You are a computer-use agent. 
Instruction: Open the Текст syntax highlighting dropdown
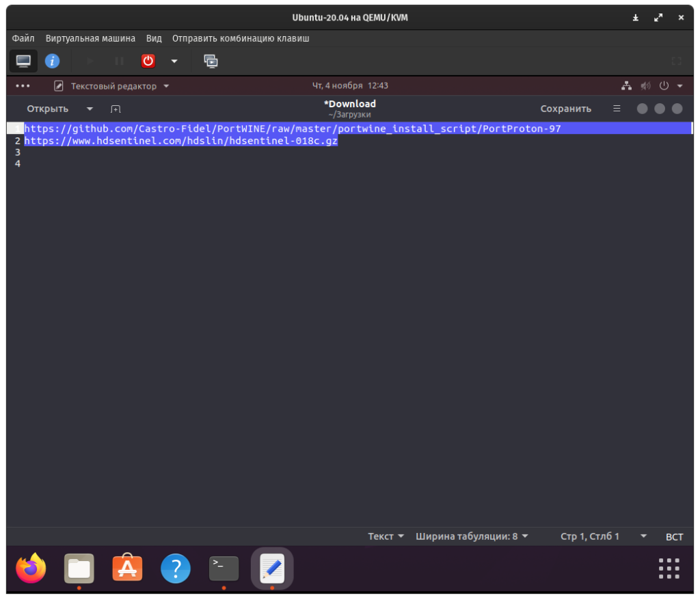(386, 536)
